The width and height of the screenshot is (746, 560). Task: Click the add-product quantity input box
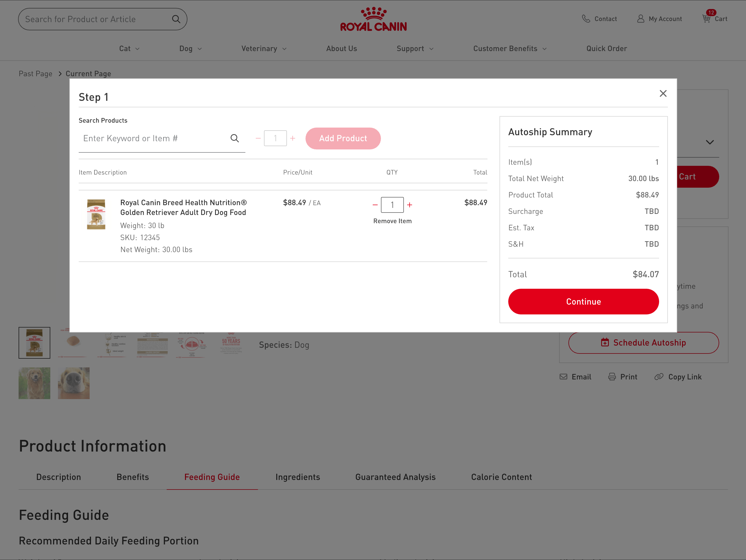tap(275, 138)
